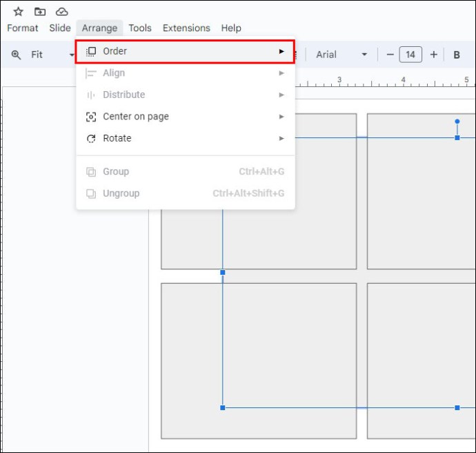Screen dimensions: 476x453
Task: Increase font size with plus button
Action: click(434, 55)
